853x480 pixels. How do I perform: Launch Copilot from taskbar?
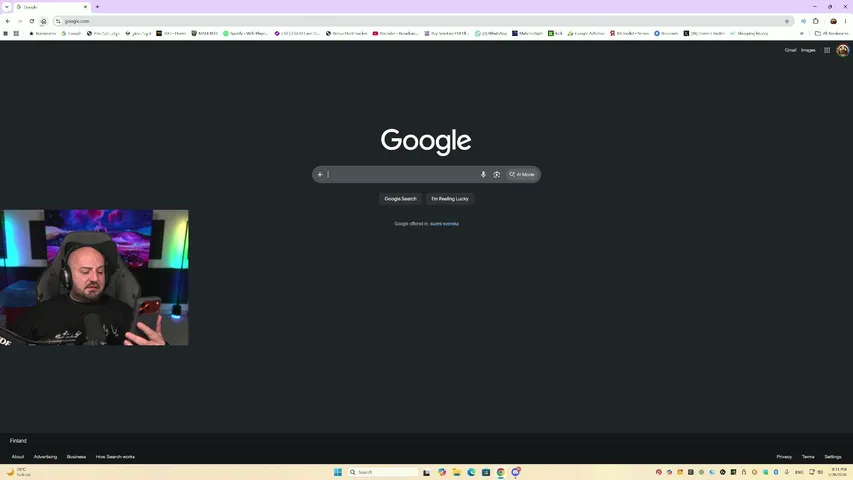point(442,472)
